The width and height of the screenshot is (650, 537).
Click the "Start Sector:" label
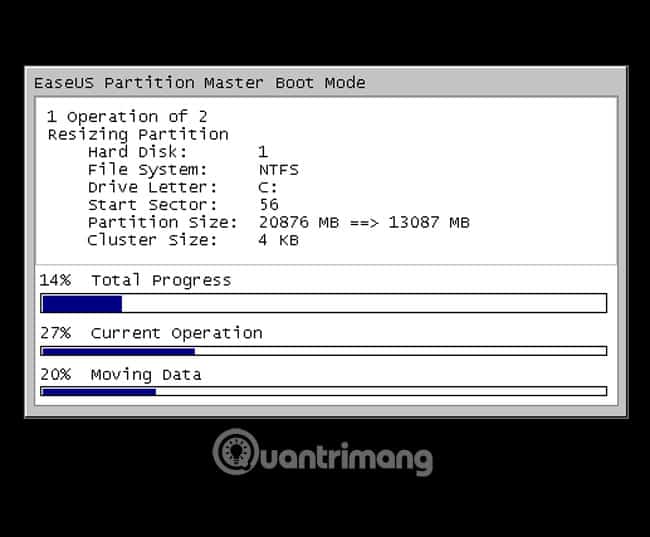point(153,205)
